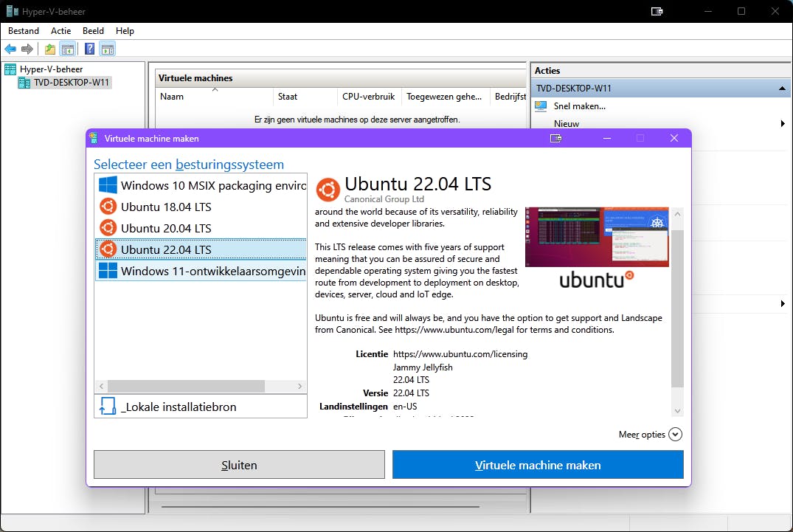Click OS list scroll-left arrow

point(102,387)
